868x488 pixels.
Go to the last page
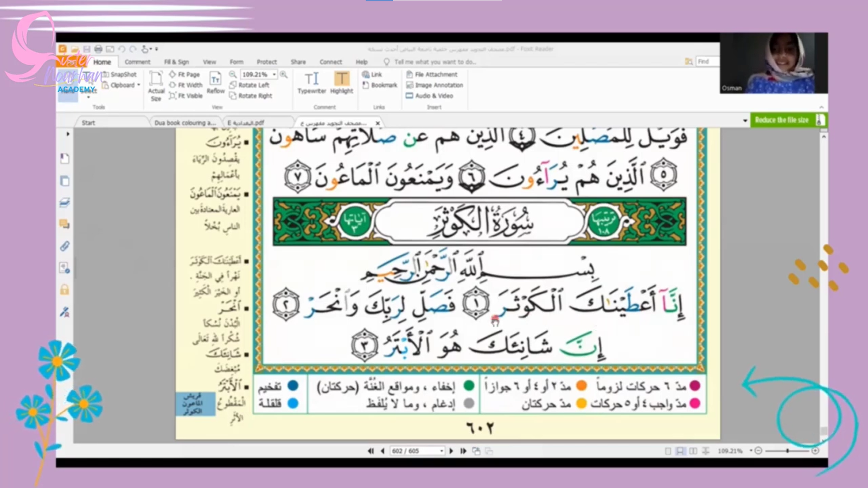pyautogui.click(x=463, y=451)
